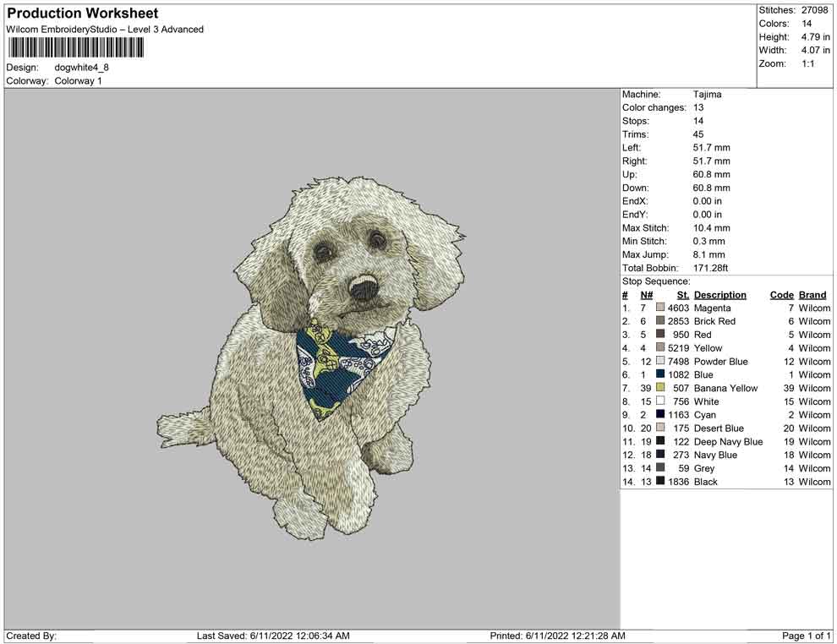
Task: Click the 'Desert Blue' description
Action: coord(719,428)
